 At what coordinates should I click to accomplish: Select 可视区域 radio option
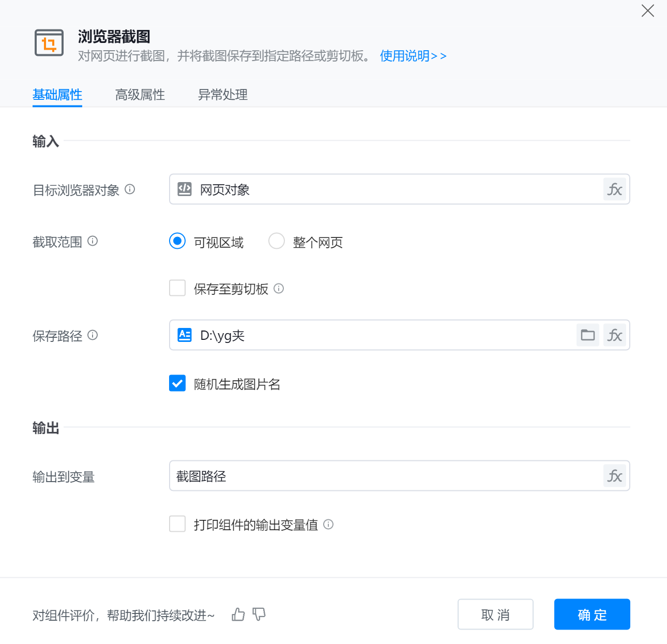pos(177,241)
